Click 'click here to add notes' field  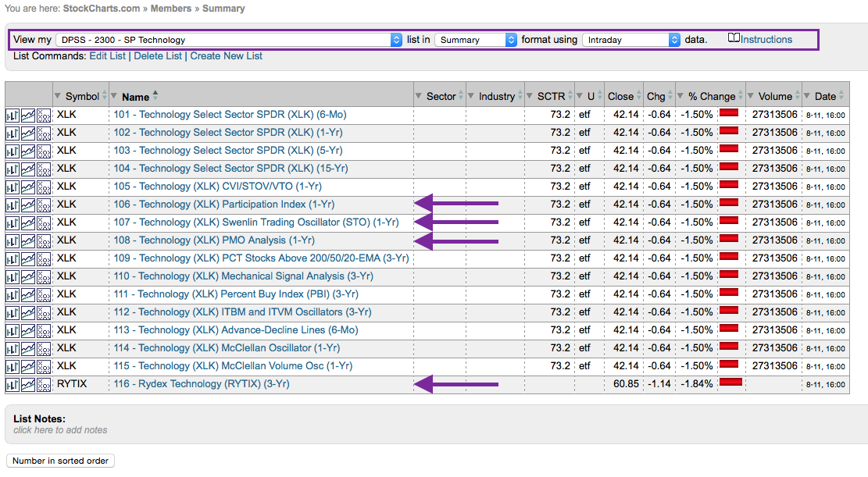60,430
